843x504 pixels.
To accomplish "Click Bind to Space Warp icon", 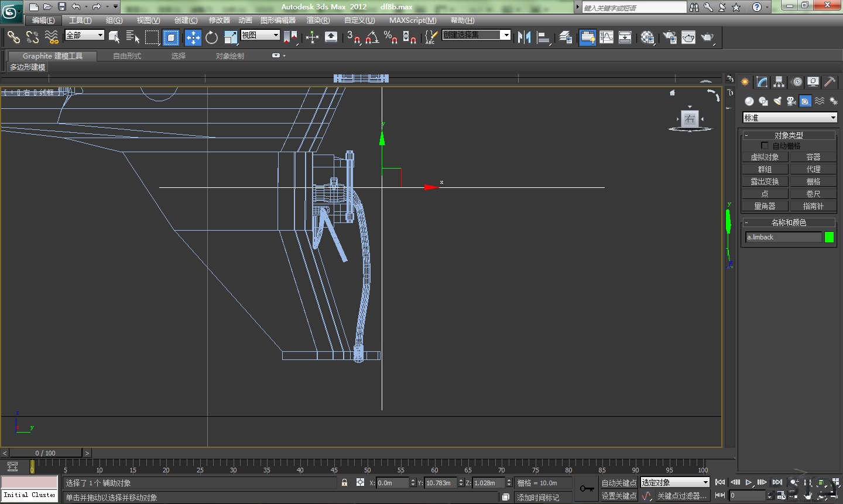I will (x=52, y=37).
